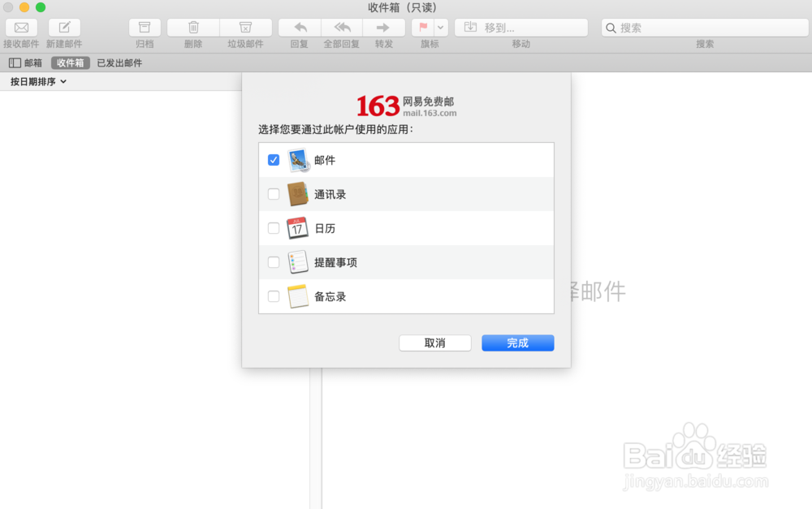Click the 删除 trash can icon
This screenshot has height=509, width=812.
coord(193,28)
